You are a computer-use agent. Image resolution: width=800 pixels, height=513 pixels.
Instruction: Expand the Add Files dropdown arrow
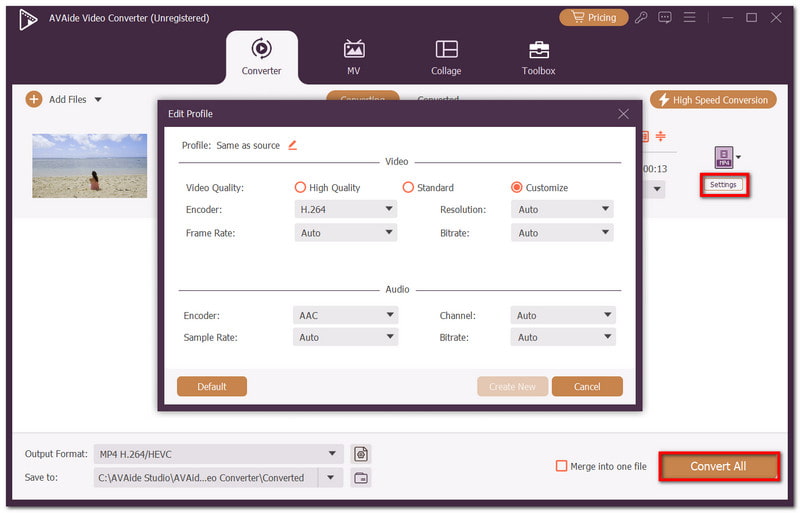pos(98,100)
